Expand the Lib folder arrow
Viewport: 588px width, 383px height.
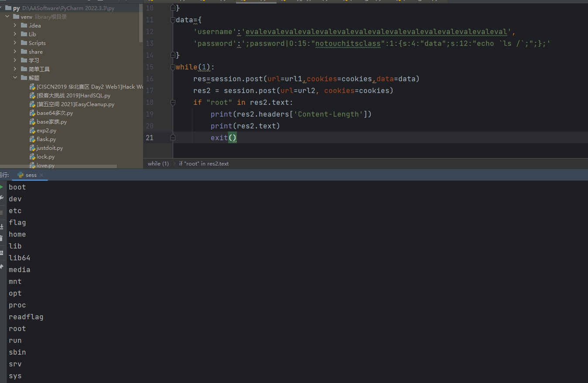tap(15, 34)
